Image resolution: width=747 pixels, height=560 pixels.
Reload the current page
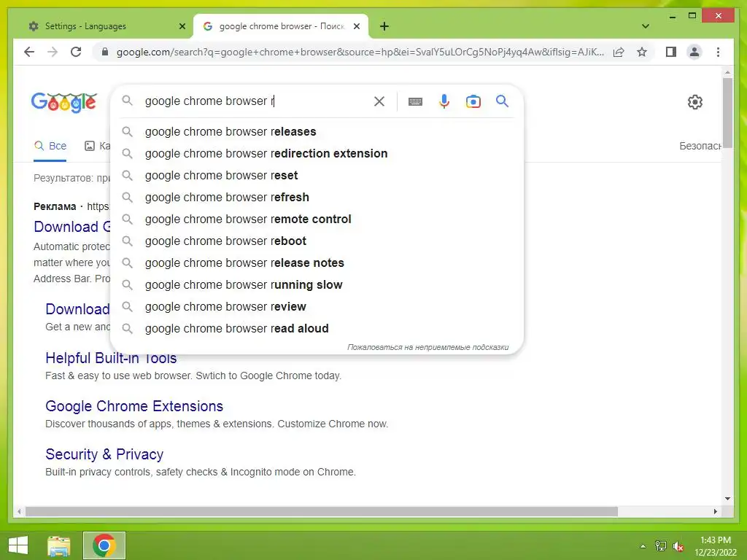76,52
